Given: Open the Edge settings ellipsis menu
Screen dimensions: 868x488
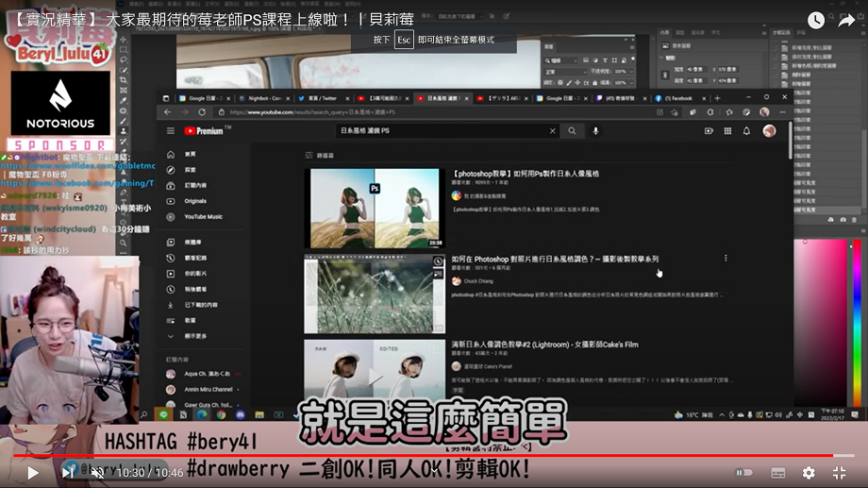Looking at the screenshot, I should (x=783, y=112).
